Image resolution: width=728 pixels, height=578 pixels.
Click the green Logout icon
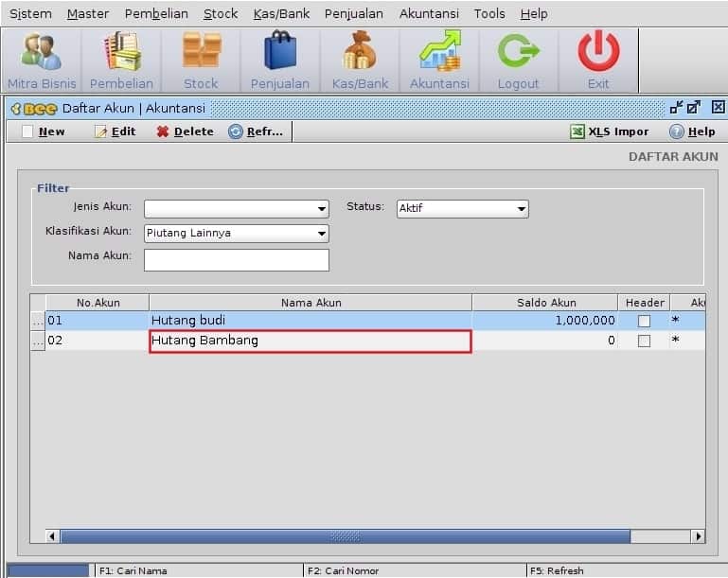pos(518,61)
